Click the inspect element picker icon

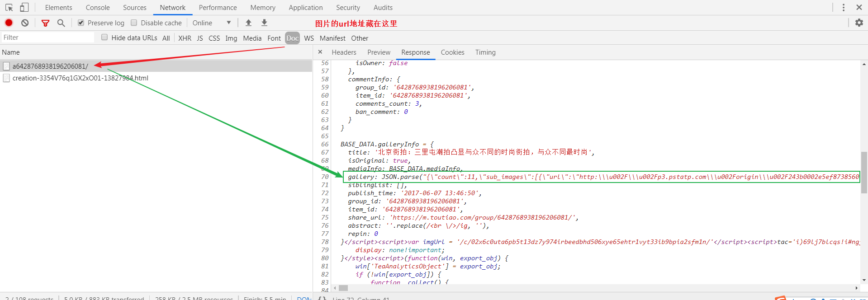(x=9, y=8)
